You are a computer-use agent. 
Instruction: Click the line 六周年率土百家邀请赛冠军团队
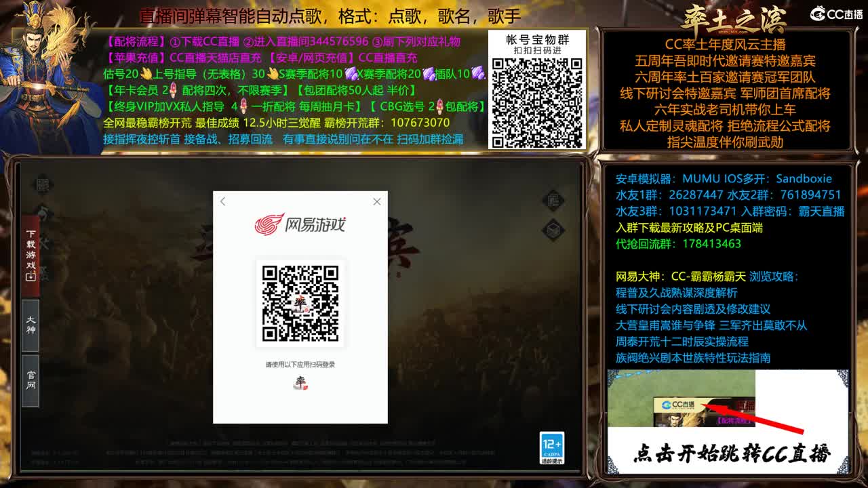[725, 77]
